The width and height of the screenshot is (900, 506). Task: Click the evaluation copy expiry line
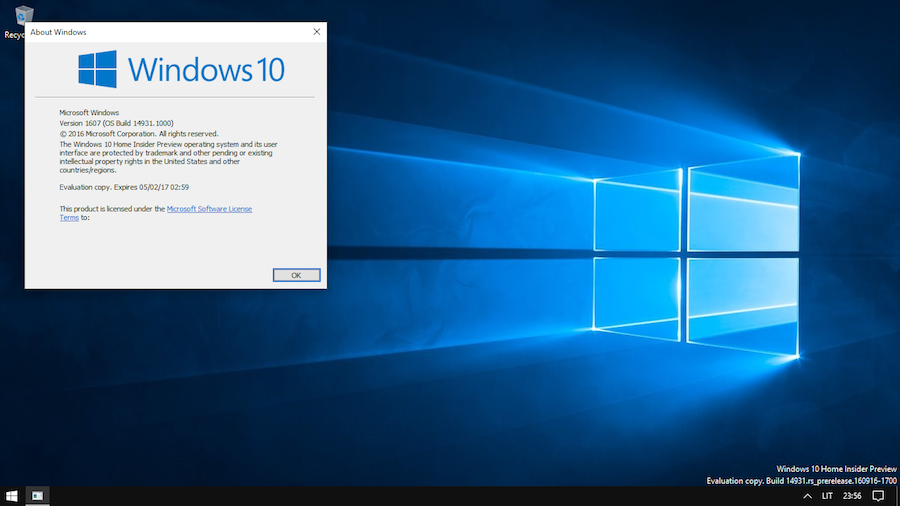tap(124, 187)
